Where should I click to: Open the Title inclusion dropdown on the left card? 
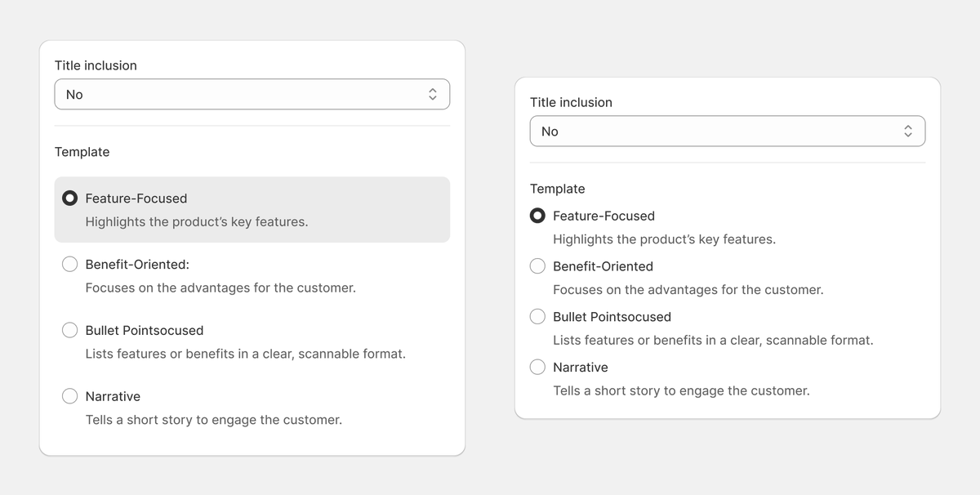pyautogui.click(x=252, y=94)
